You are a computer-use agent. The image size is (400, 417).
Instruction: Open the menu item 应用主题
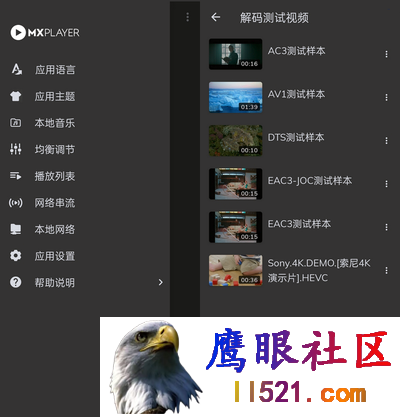pos(55,96)
